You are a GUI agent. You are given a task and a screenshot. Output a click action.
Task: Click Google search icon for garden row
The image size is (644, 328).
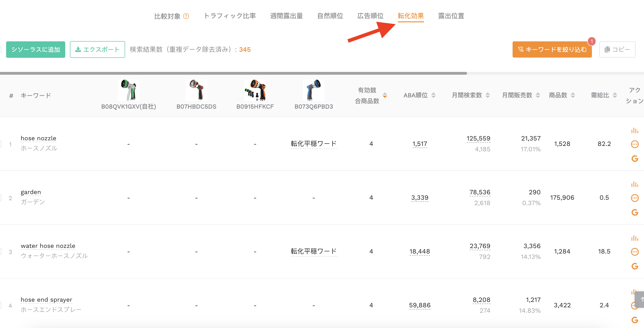(x=635, y=212)
